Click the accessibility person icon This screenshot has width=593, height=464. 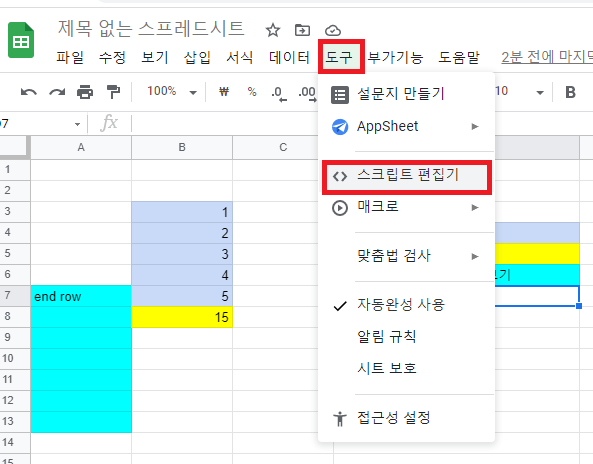tap(340, 419)
